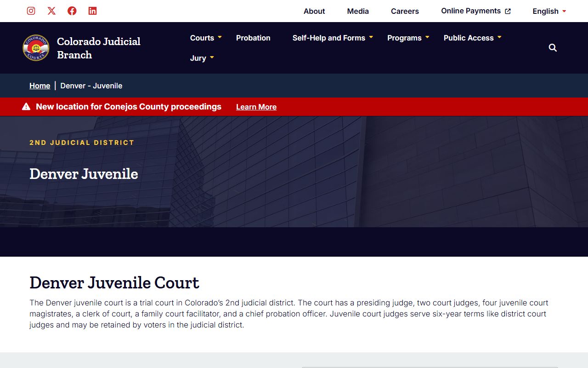Expand the Courts menu arrow

pyautogui.click(x=220, y=37)
